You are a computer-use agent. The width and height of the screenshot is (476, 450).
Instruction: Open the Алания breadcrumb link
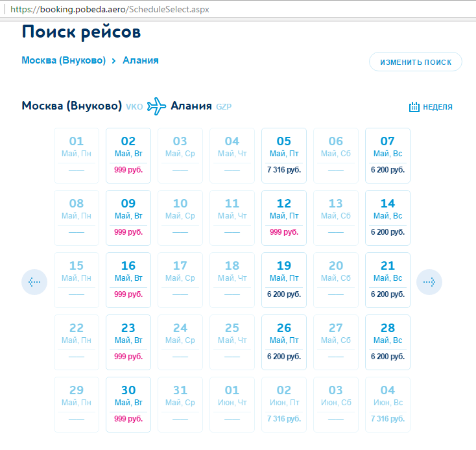click(141, 60)
